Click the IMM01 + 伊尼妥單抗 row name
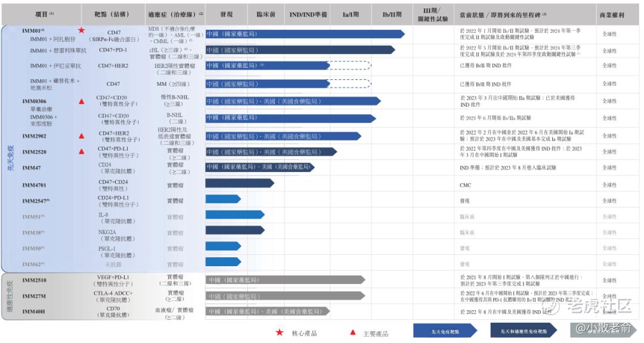Screen dimensions: 644x343 55,66
